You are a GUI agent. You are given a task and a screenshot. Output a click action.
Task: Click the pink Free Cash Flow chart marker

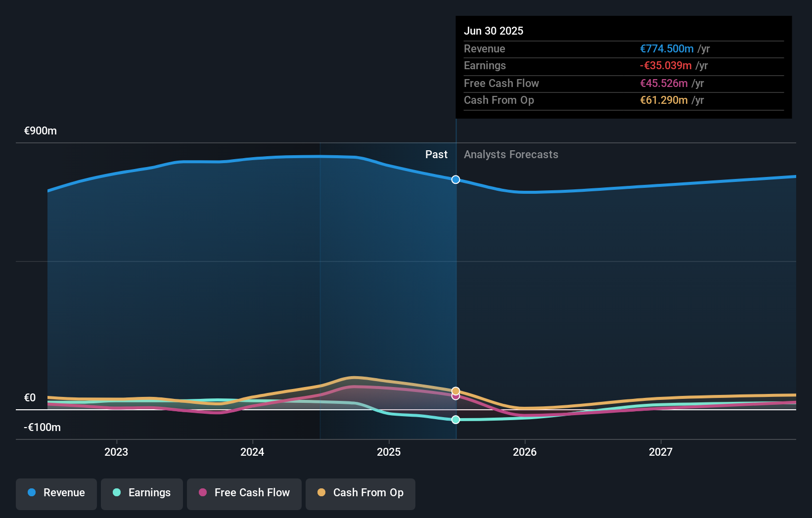[455, 396]
